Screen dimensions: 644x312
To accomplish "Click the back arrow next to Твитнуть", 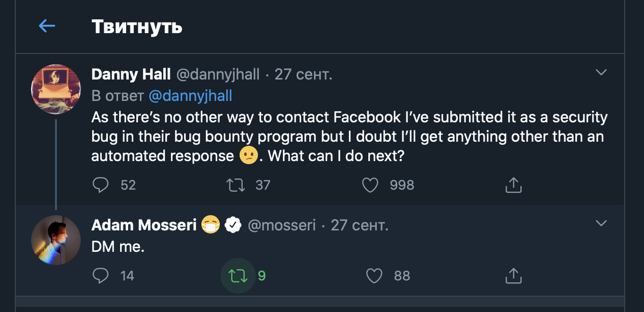I will [47, 25].
